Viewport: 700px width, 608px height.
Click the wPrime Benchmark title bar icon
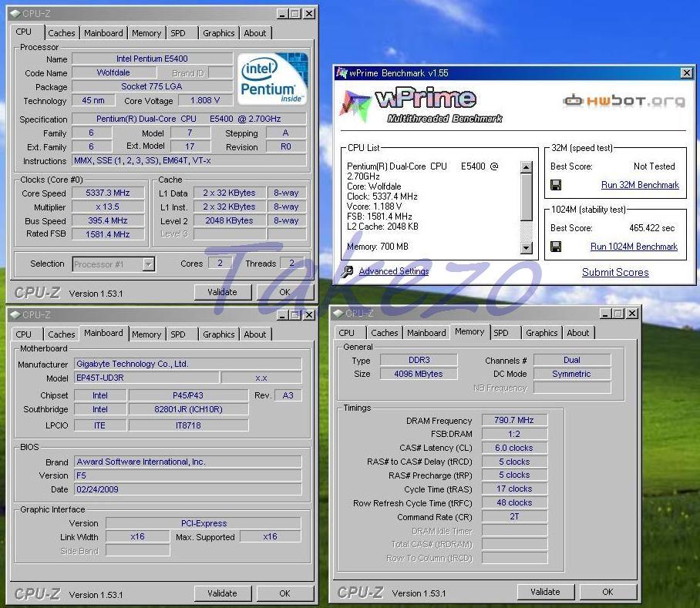342,72
